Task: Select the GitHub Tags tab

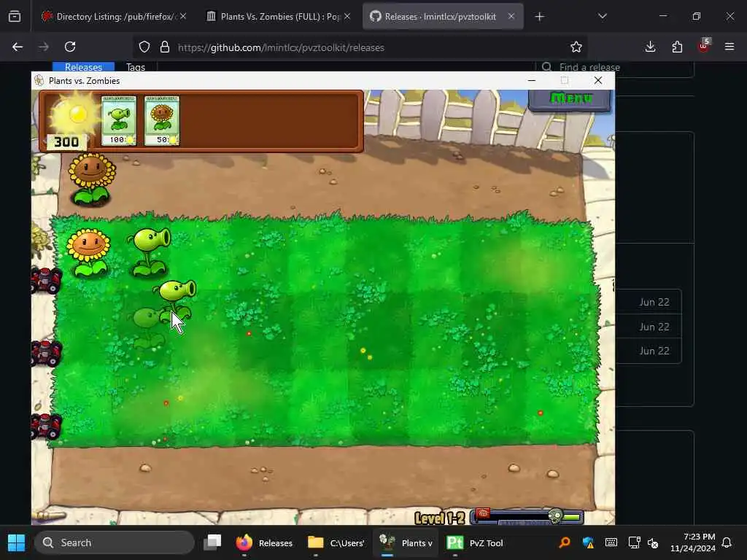Action: tap(135, 66)
